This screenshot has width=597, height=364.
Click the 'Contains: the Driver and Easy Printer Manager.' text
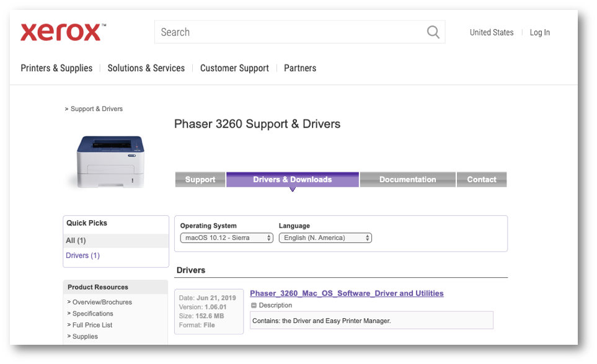click(x=321, y=321)
